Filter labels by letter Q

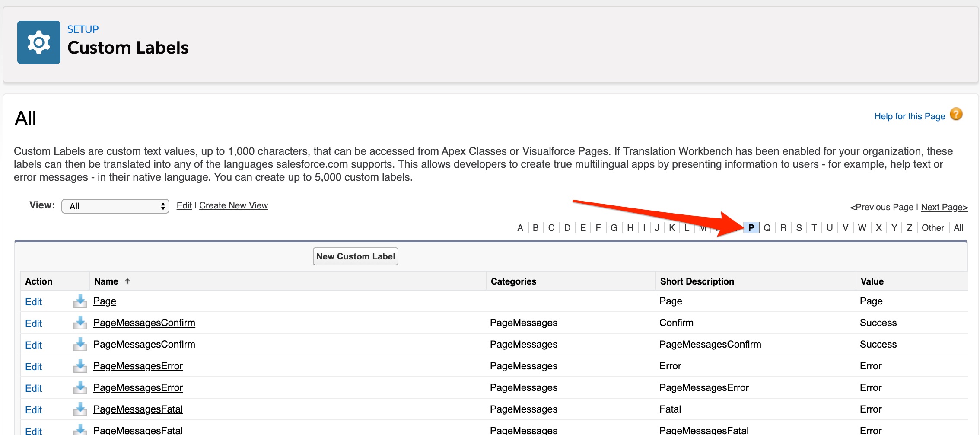click(767, 228)
